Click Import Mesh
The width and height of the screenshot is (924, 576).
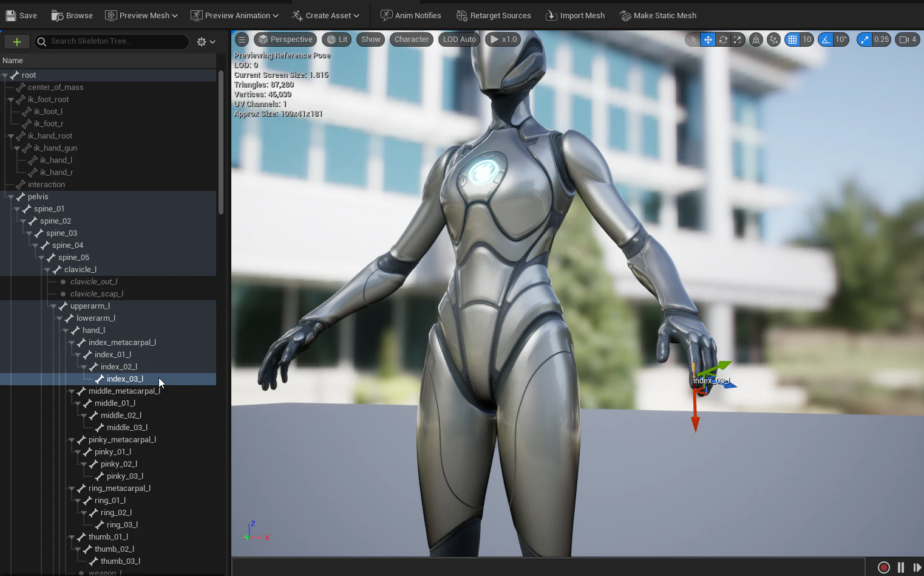click(x=575, y=15)
